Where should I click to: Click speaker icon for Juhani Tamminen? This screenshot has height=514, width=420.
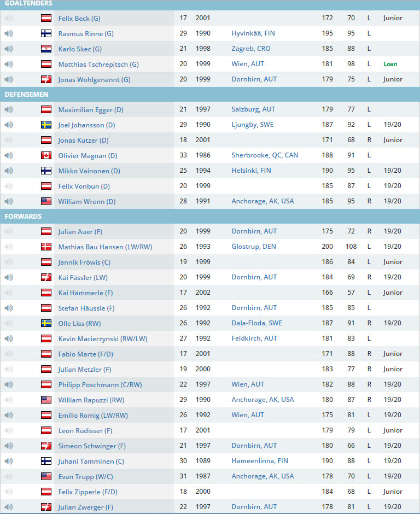[x=9, y=461]
